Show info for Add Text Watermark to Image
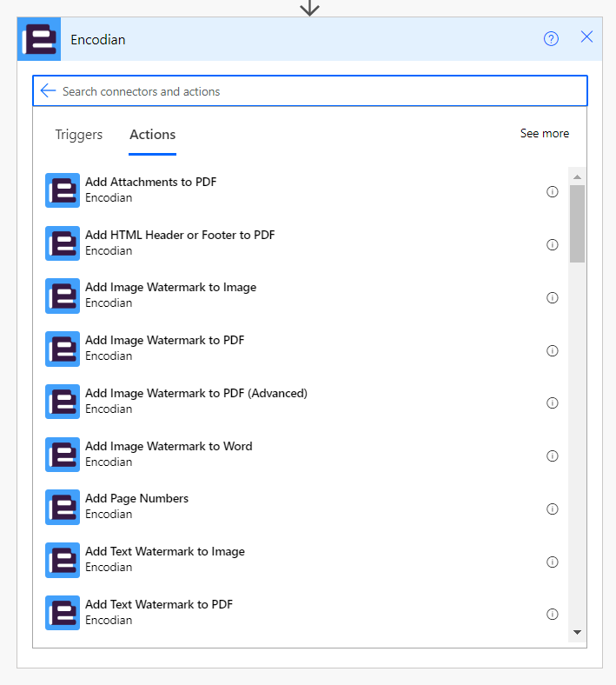Image resolution: width=616 pixels, height=685 pixels. coord(552,562)
